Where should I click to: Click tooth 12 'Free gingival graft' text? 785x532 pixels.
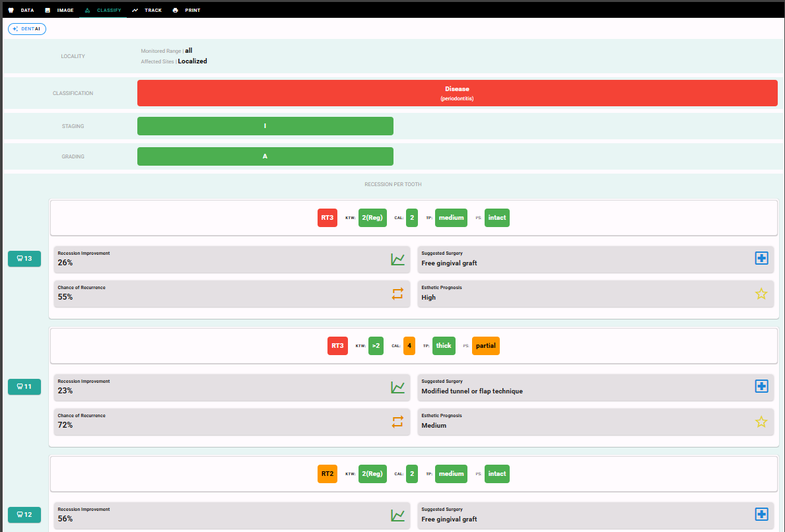[449, 519]
